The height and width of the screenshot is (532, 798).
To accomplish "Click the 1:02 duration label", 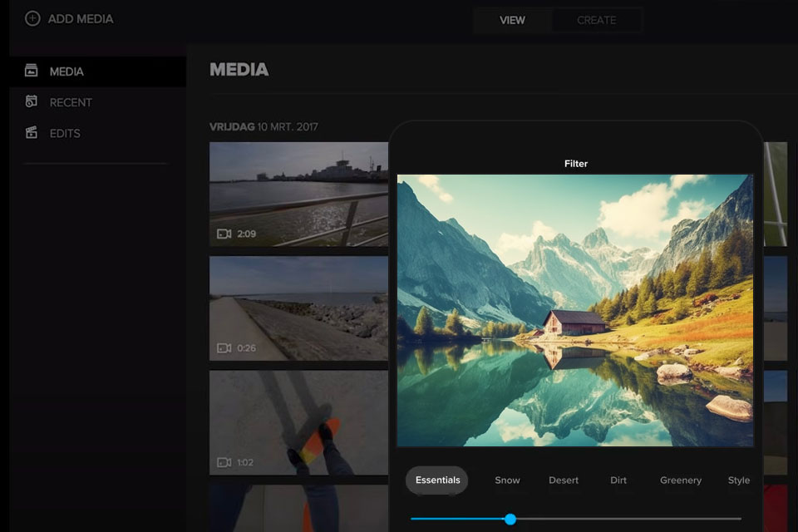I will click(x=245, y=462).
